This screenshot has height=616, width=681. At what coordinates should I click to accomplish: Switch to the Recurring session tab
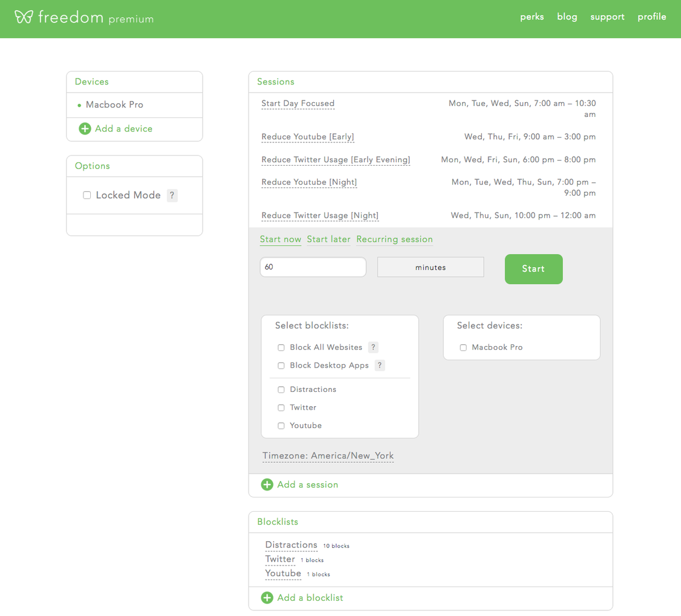[394, 239]
